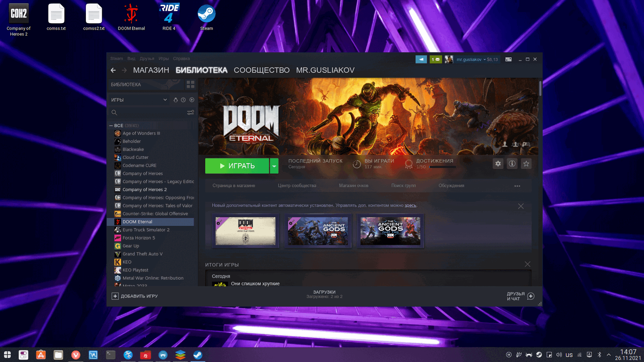Viewport: 644px width, 362px height.
Task: Open Обсуждения link
Action: pos(451,186)
